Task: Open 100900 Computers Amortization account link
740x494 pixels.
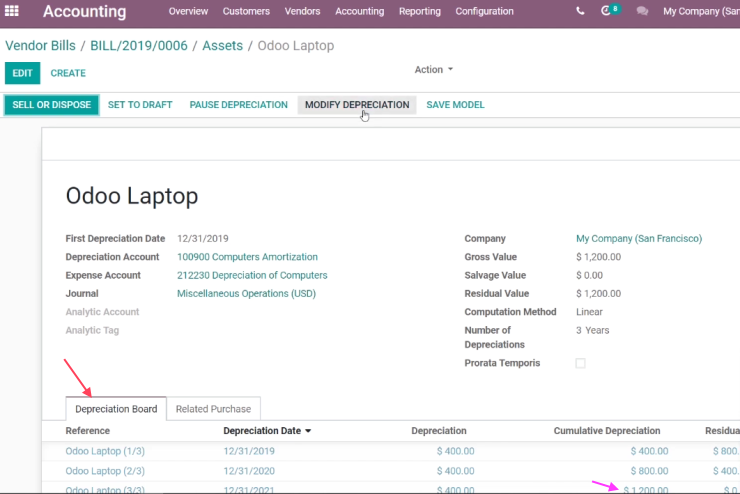Action: coord(247,257)
